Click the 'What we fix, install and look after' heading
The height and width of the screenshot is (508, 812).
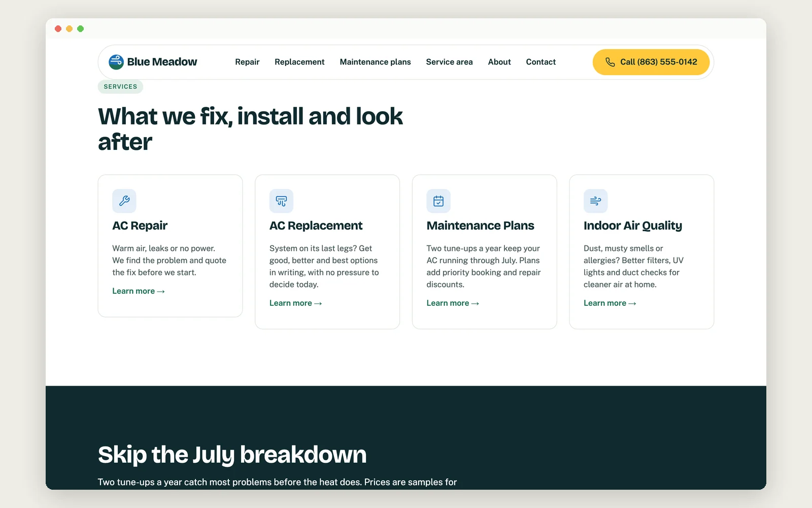click(250, 129)
